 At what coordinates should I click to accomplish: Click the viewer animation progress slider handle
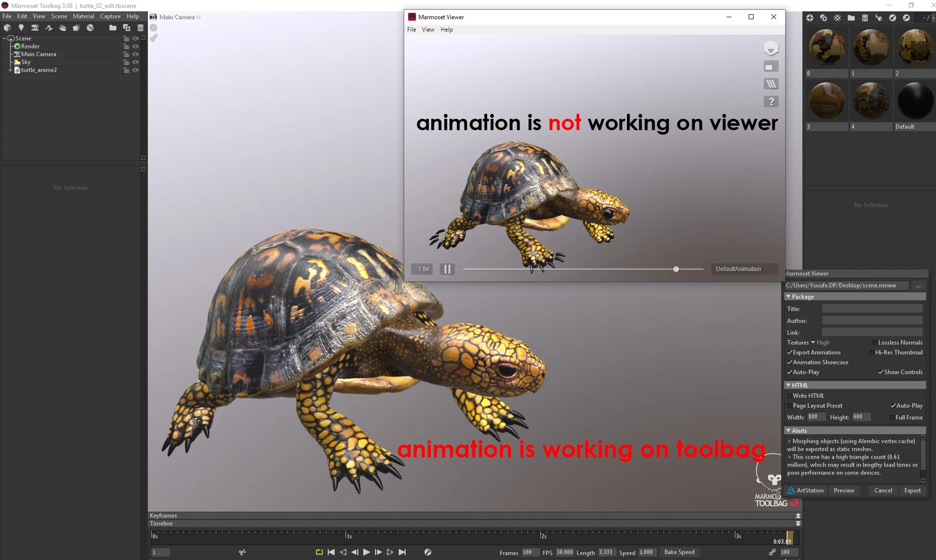pos(676,269)
